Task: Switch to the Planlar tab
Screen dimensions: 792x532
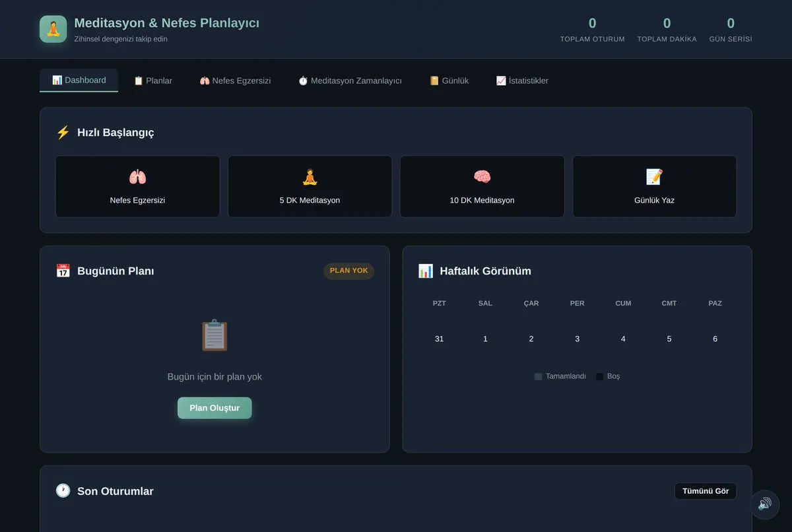Action: coord(152,81)
